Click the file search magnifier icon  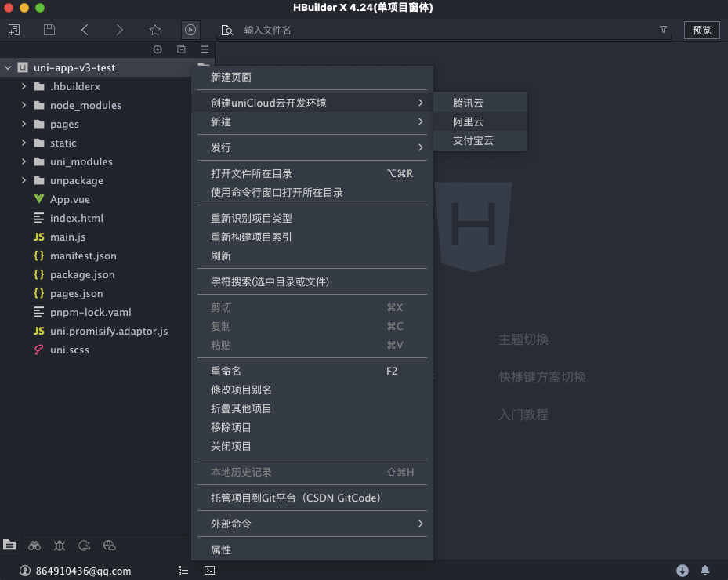[227, 31]
